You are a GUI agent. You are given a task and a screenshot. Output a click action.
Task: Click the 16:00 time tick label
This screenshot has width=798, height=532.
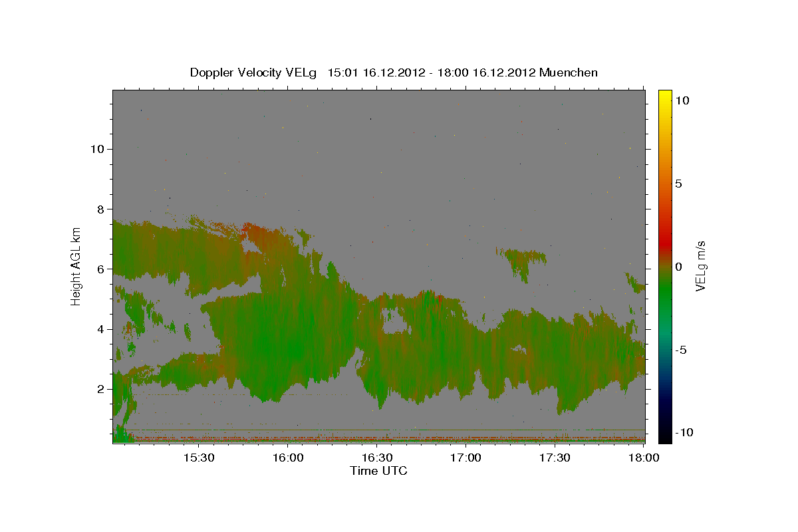pyautogui.click(x=287, y=458)
